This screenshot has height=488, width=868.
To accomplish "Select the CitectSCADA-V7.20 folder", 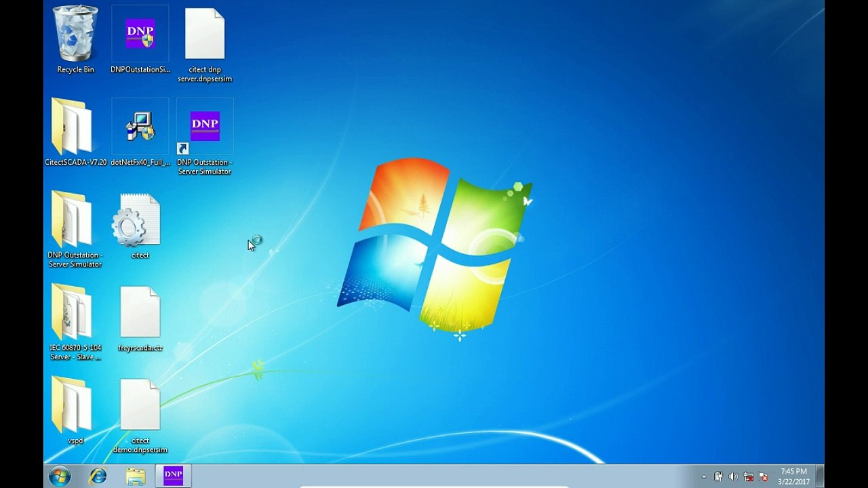I will pos(75,132).
